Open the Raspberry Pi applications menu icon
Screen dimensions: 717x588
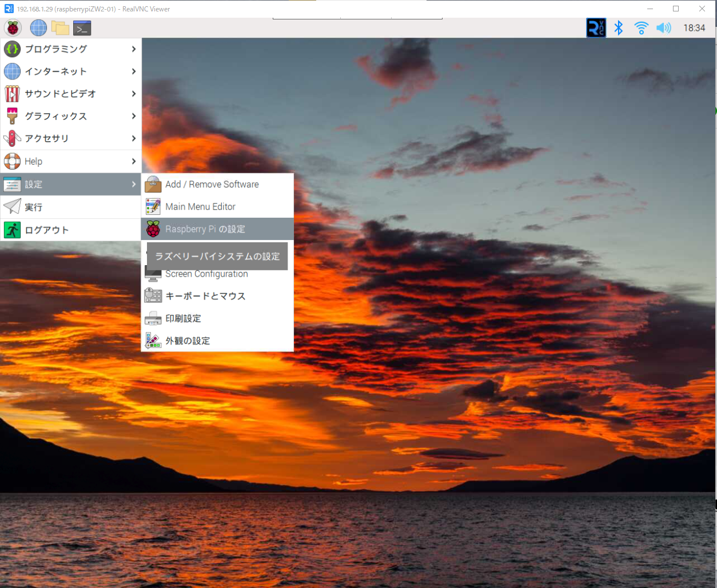[x=13, y=27]
